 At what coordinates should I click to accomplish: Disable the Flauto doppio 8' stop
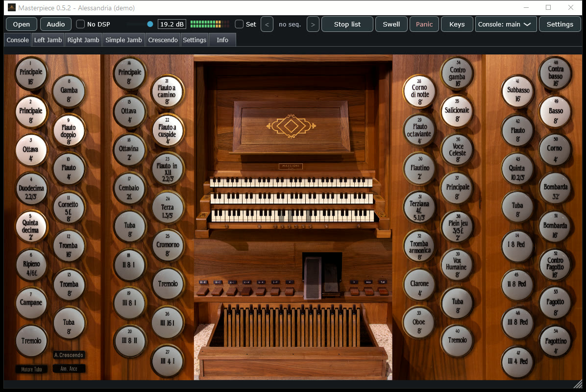click(x=69, y=131)
